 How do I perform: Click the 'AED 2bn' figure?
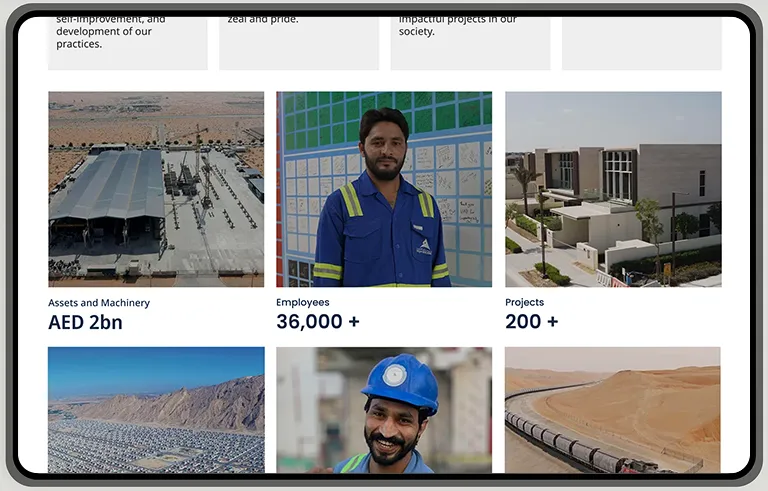click(x=85, y=322)
